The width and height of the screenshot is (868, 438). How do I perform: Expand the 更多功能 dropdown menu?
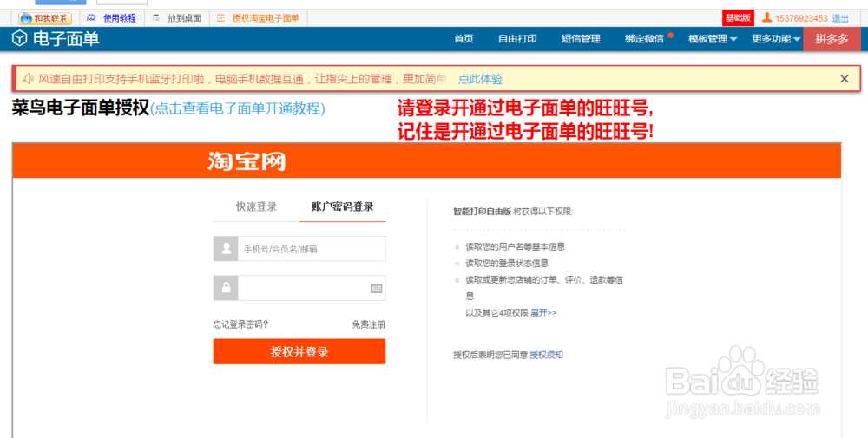click(776, 39)
